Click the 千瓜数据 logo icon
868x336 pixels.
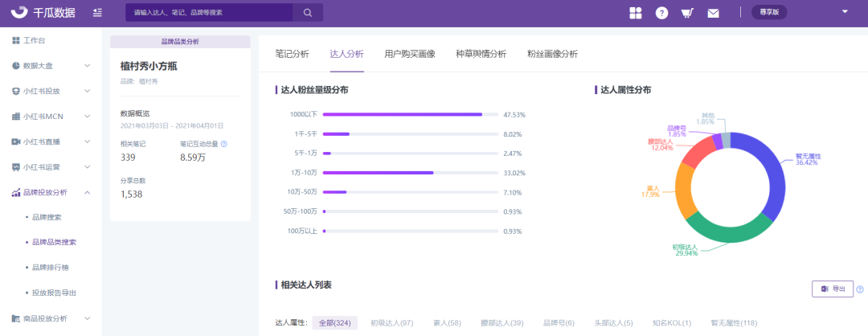point(20,12)
